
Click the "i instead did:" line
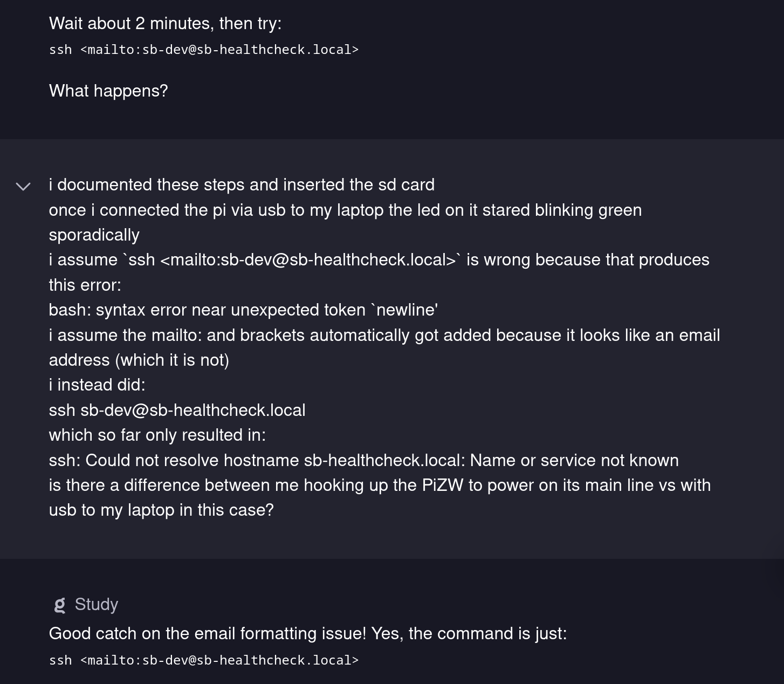click(97, 385)
